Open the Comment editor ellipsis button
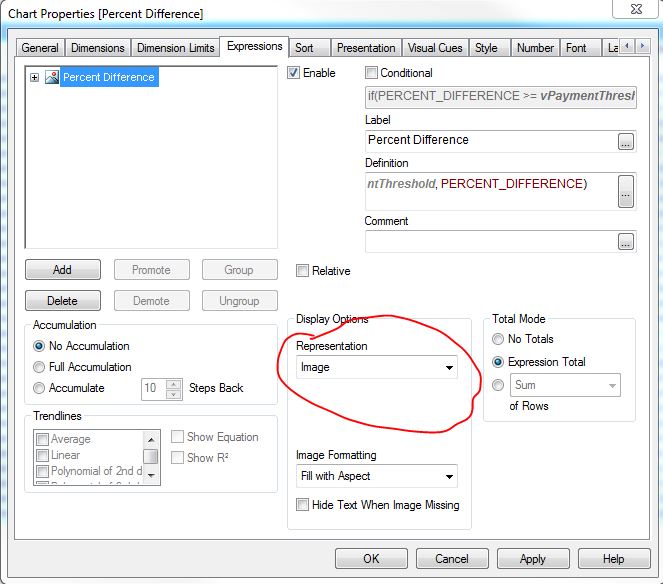 [x=626, y=241]
